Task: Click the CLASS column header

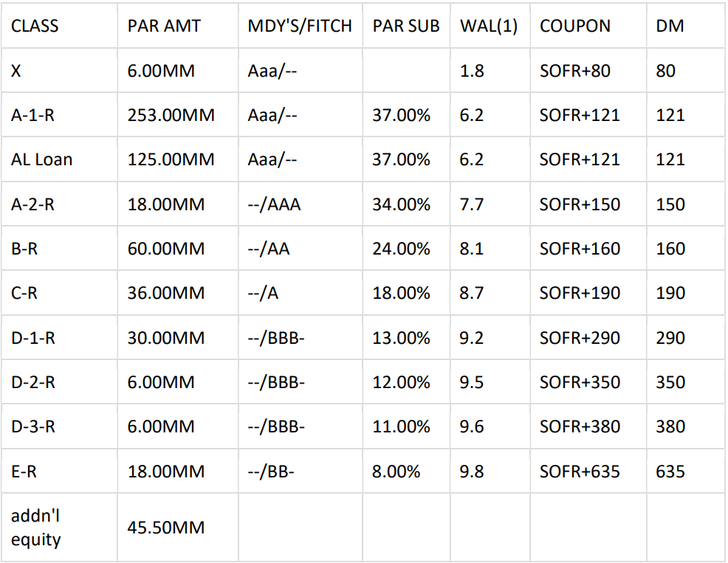Action: point(35,27)
